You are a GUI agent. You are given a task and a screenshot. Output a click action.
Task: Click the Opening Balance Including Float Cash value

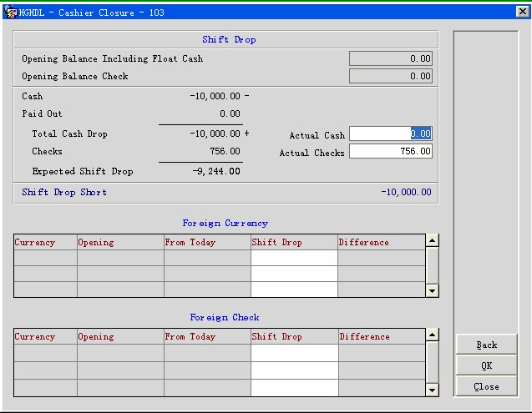point(390,59)
